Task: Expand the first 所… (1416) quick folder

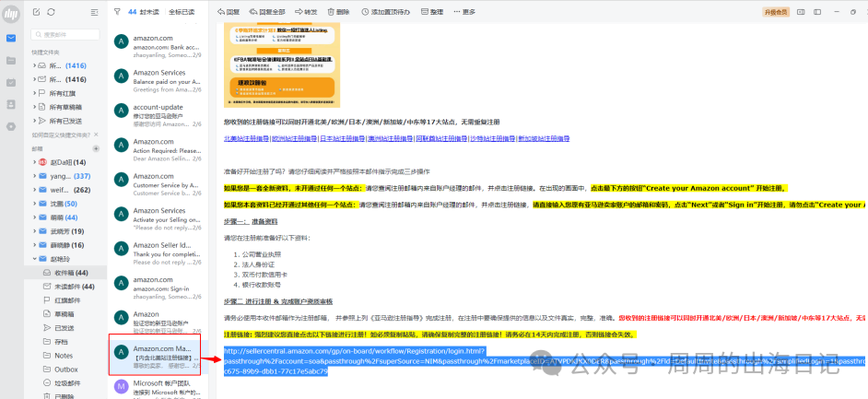Action: click(x=34, y=65)
